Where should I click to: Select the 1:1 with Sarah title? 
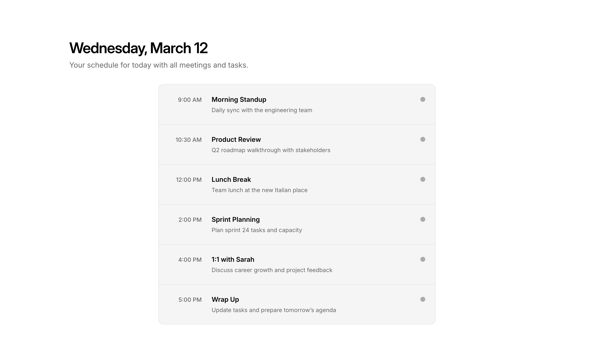click(x=233, y=259)
